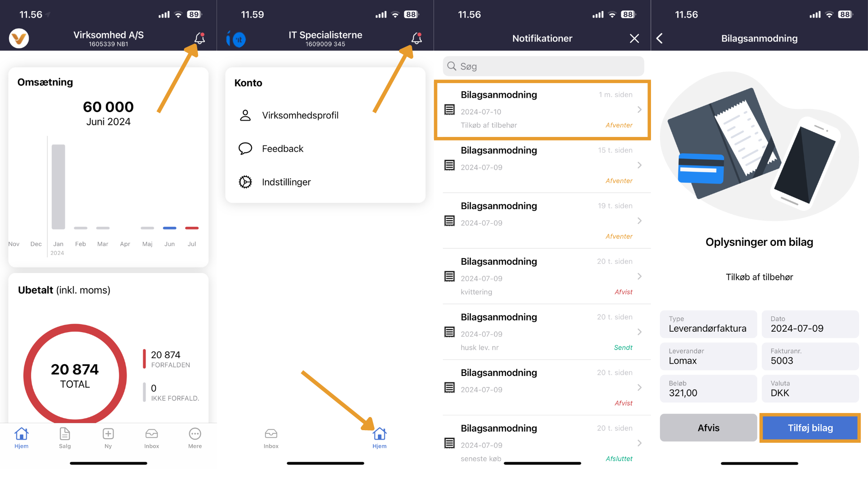Open Virksomhedsprofil in Konto menu

(x=300, y=115)
